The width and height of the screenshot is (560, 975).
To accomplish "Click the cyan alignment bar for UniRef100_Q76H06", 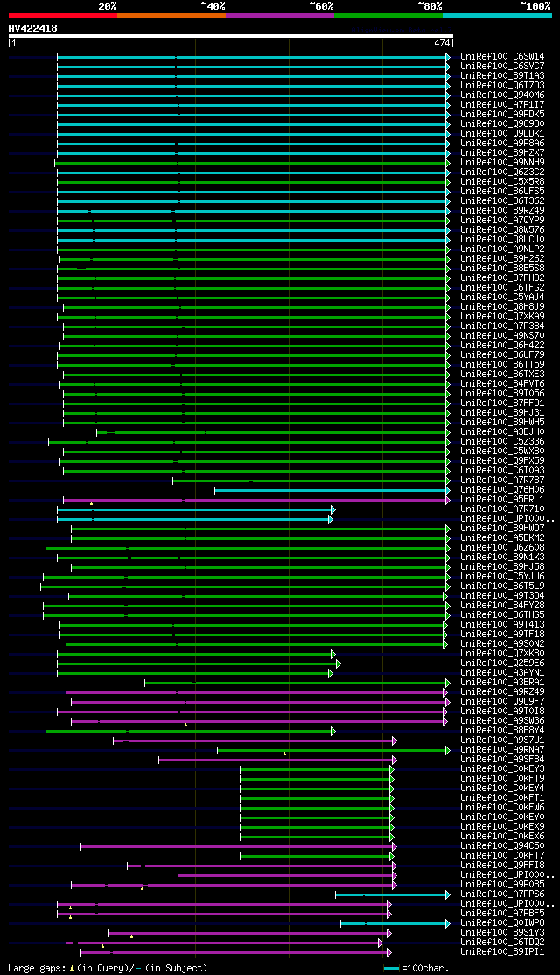I will [332, 491].
